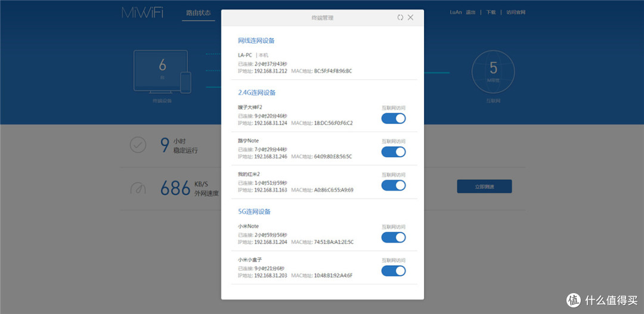This screenshot has width=644, height=314.
Task: Click the 退出 logout link
Action: 470,13
